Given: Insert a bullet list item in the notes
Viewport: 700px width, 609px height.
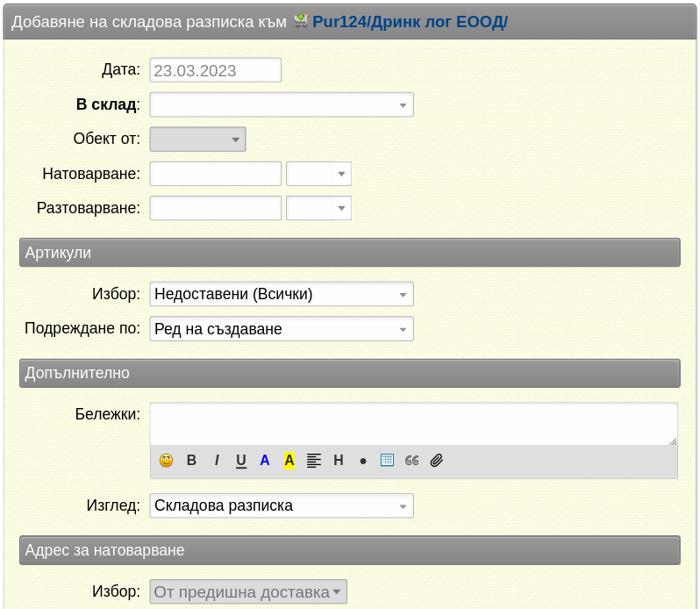Looking at the screenshot, I should click(363, 462).
